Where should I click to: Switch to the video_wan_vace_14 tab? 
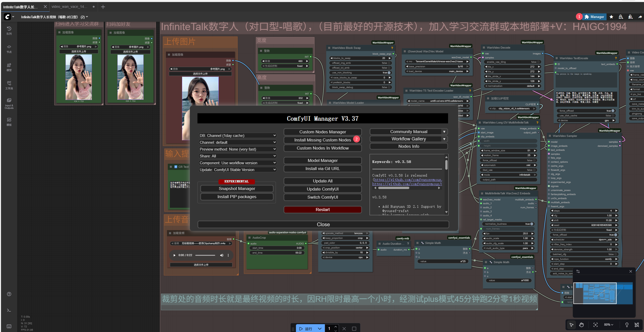click(70, 7)
